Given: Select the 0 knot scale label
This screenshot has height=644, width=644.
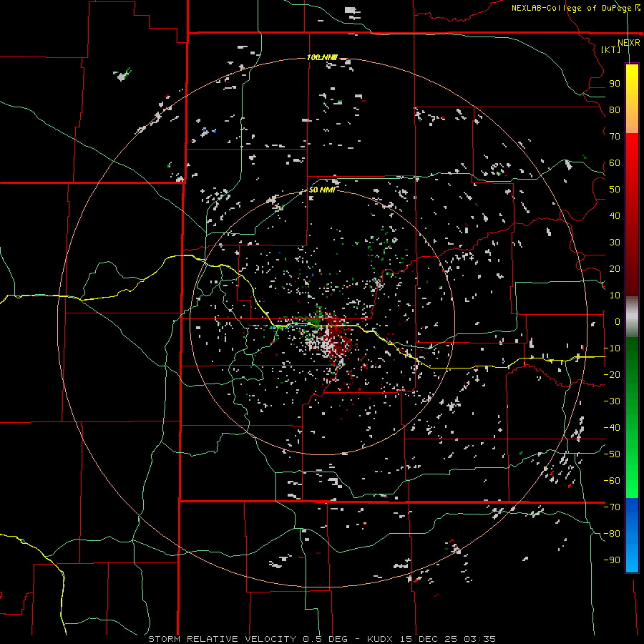Looking at the screenshot, I should coord(618,322).
